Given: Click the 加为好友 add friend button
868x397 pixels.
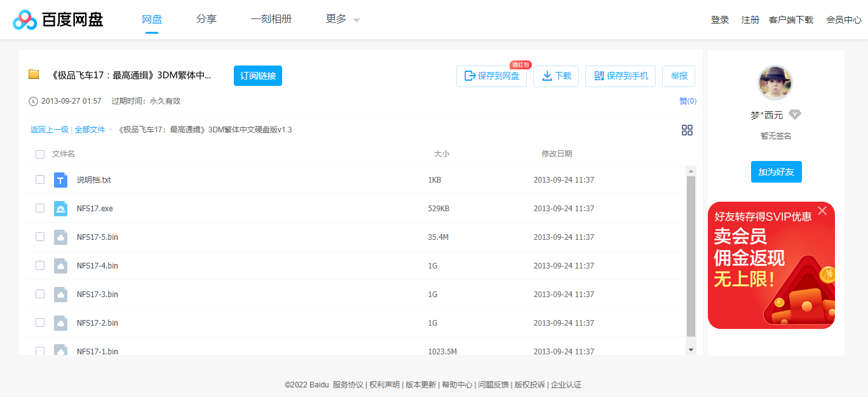Looking at the screenshot, I should coord(776,171).
